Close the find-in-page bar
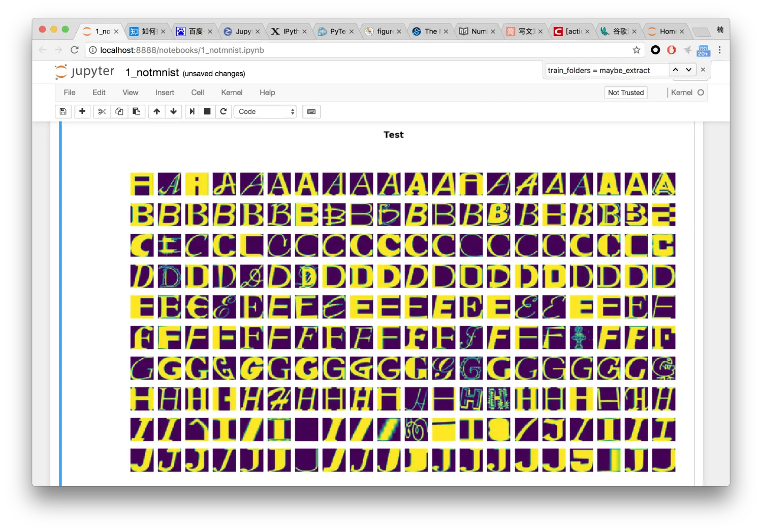The image size is (762, 532). click(703, 70)
